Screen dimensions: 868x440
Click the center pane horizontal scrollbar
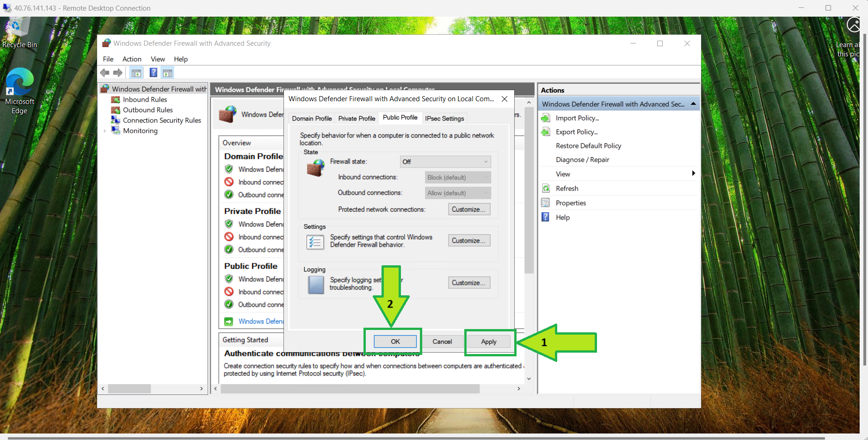point(350,389)
